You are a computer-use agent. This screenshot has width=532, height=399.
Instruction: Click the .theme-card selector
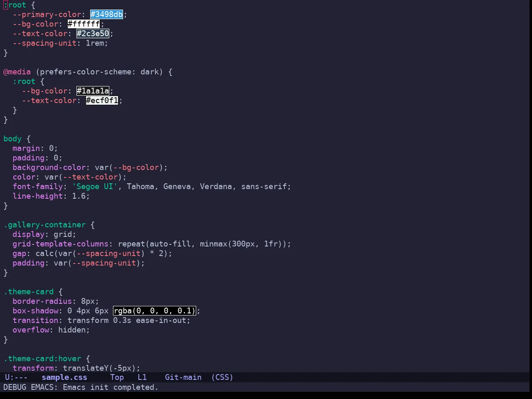[x=29, y=292]
